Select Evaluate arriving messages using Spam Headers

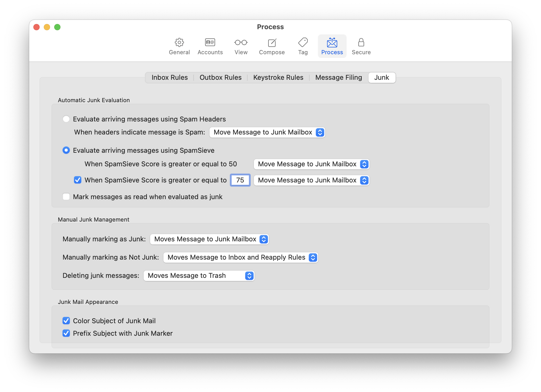tap(66, 119)
